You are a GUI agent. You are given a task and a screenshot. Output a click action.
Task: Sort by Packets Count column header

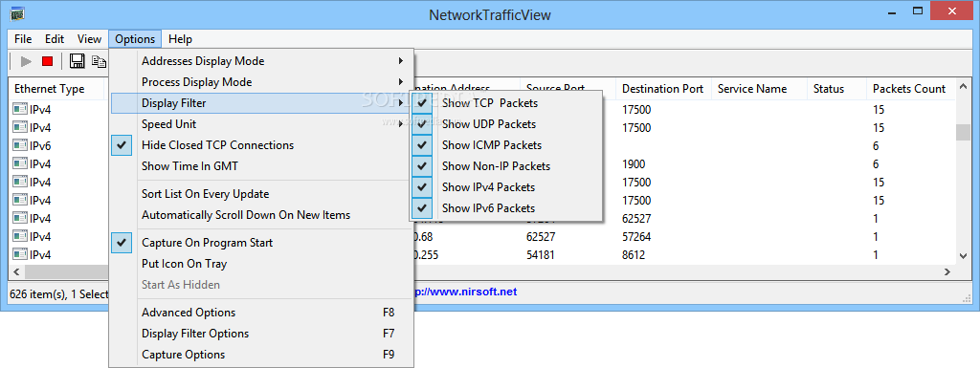click(909, 89)
